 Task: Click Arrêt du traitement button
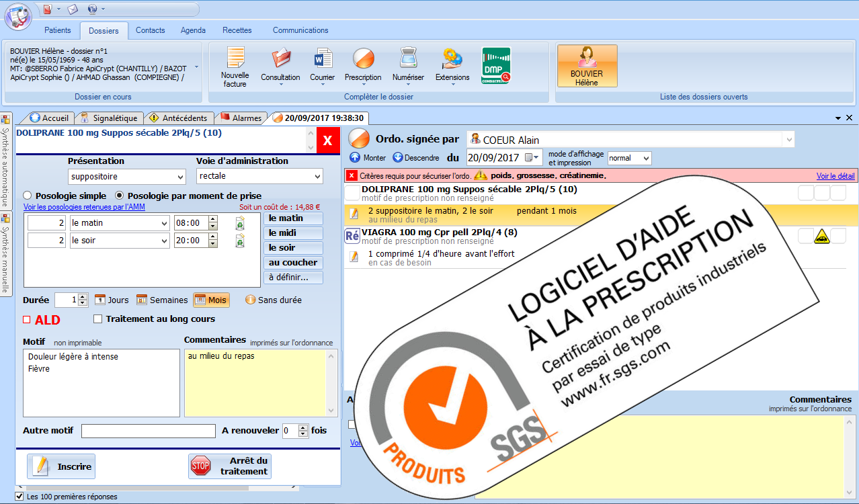point(230,466)
